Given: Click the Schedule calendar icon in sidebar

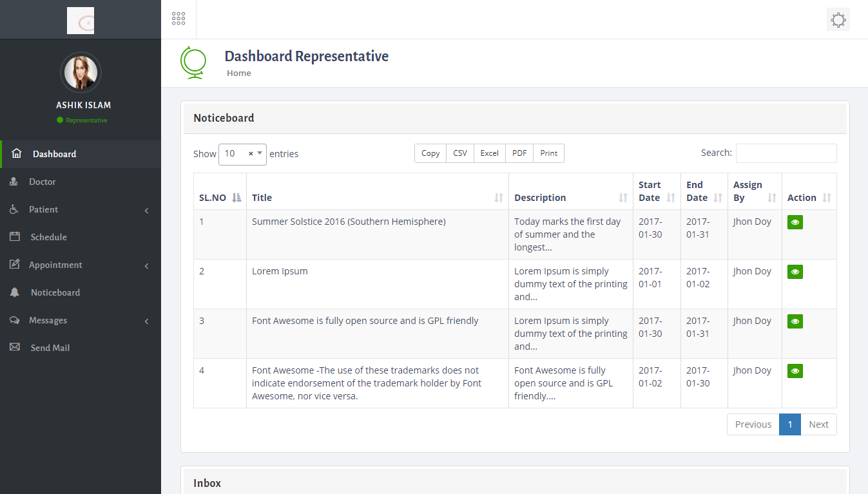Looking at the screenshot, I should coord(14,237).
